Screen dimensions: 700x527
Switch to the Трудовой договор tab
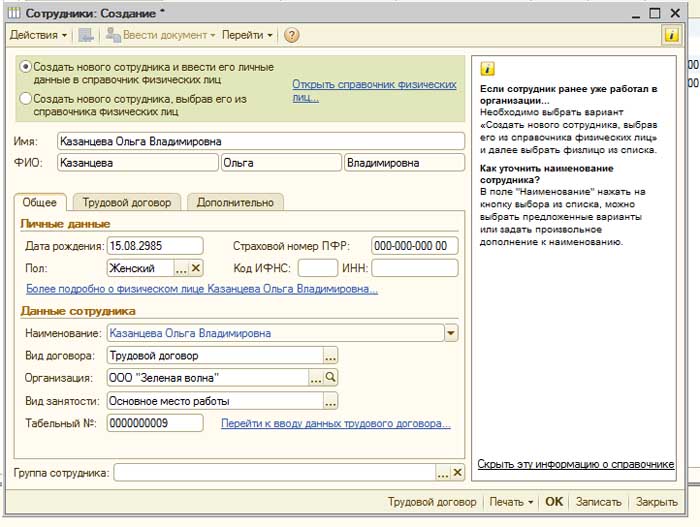point(126,202)
